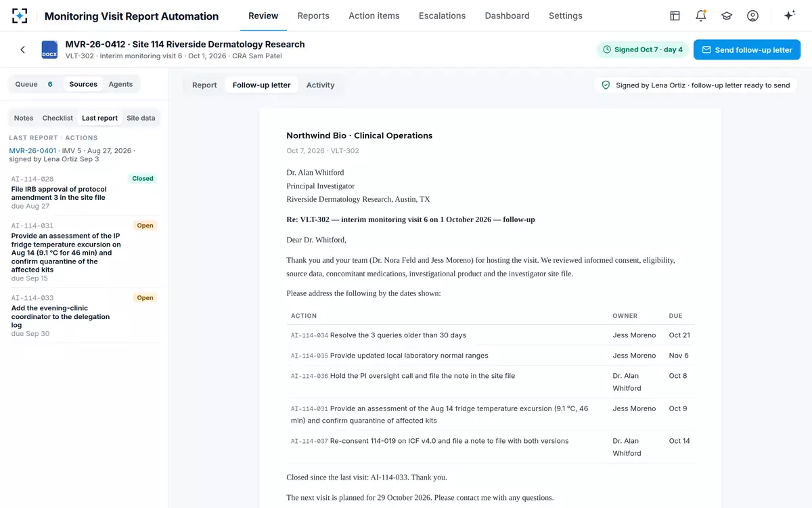
Task: Select action item AI-114-028
Action: 84,192
